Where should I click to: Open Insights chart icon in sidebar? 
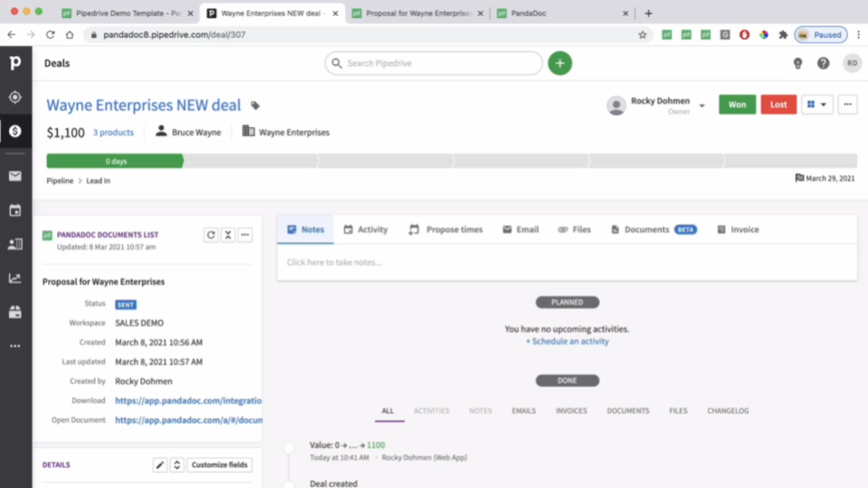coord(15,277)
